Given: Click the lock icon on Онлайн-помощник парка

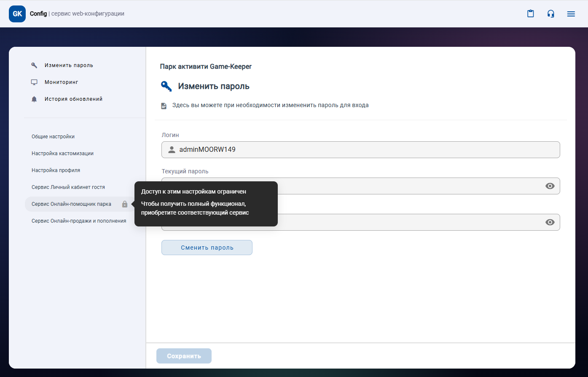Looking at the screenshot, I should pyautogui.click(x=125, y=204).
